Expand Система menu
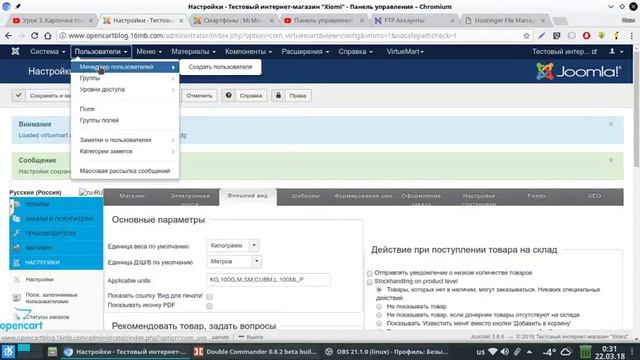 47,51
